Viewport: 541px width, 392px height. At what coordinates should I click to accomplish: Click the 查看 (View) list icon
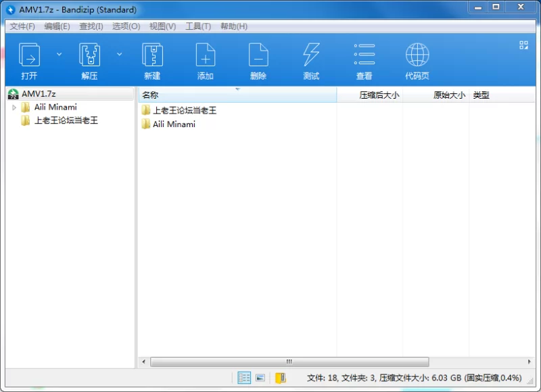pyautogui.click(x=364, y=55)
